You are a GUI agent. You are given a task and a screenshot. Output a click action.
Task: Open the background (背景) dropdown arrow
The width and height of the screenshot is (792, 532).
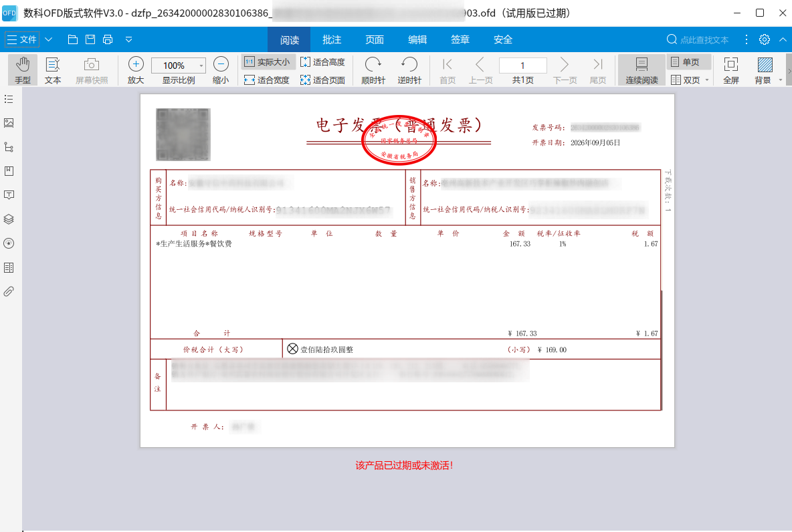tap(781, 80)
